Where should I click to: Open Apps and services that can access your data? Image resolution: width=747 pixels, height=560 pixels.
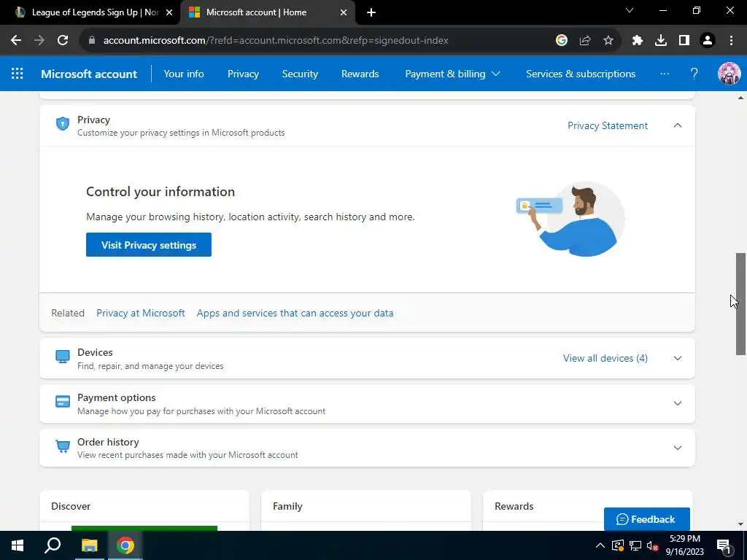(x=295, y=313)
